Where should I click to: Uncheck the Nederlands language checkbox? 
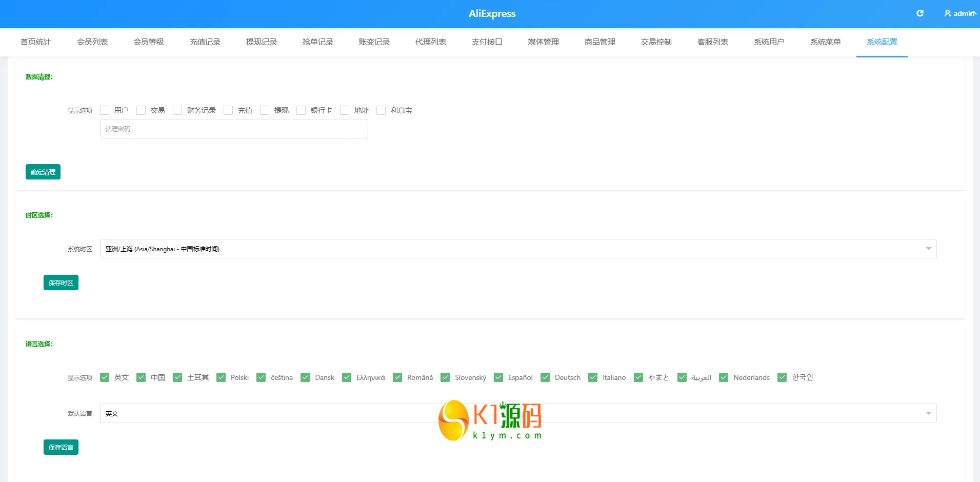(724, 377)
